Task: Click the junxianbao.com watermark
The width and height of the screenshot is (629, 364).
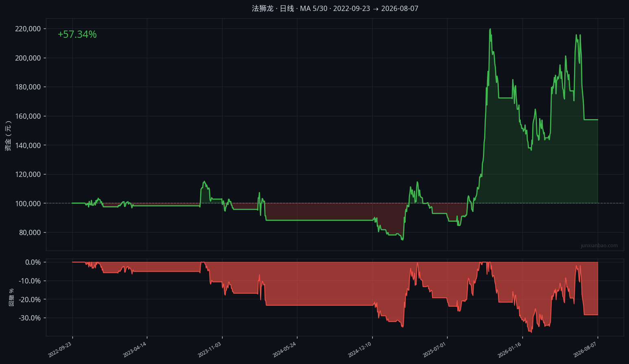Action: (x=599, y=246)
